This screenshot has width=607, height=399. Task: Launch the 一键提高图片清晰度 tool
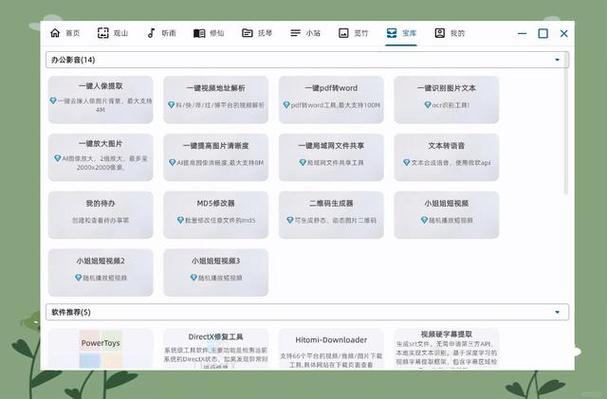(216, 157)
